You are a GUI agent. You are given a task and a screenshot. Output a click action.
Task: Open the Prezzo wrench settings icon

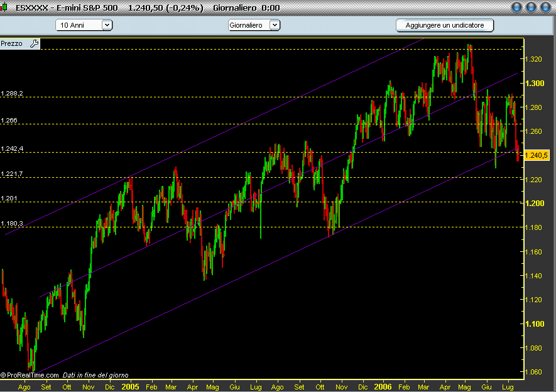tap(34, 43)
